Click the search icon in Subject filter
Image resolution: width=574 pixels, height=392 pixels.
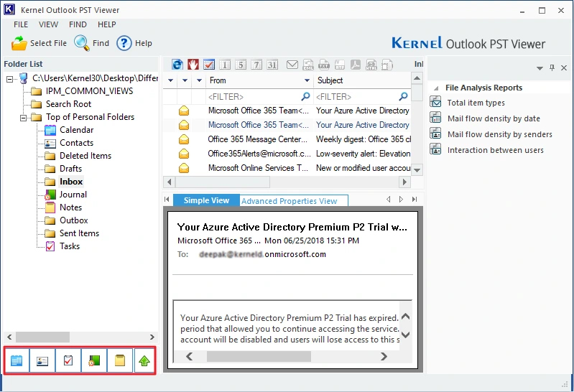[x=403, y=97]
